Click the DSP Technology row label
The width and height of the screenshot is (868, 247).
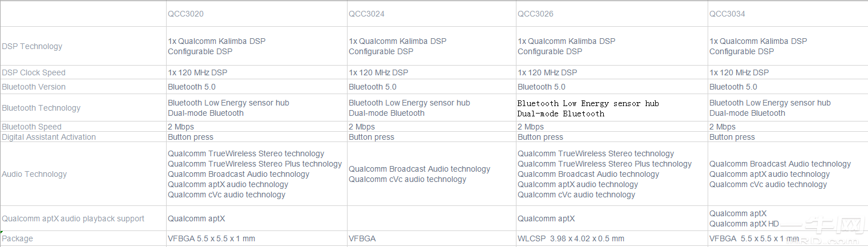(32, 46)
